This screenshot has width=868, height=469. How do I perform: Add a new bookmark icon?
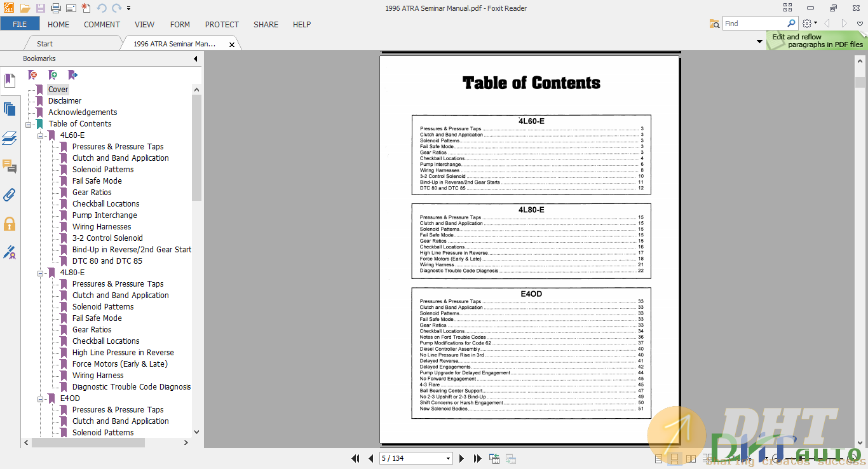tap(53, 75)
